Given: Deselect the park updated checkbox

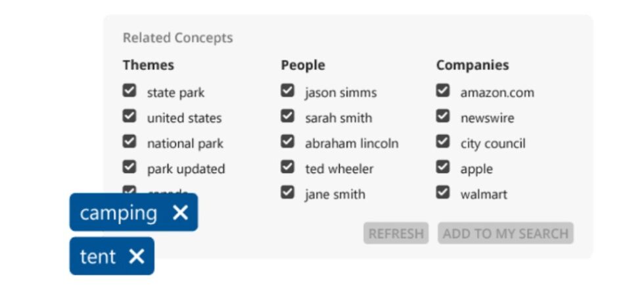Looking at the screenshot, I should click(129, 167).
